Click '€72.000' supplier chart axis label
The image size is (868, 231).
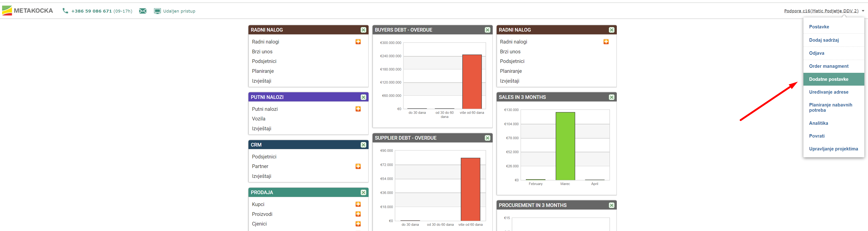coord(386,165)
